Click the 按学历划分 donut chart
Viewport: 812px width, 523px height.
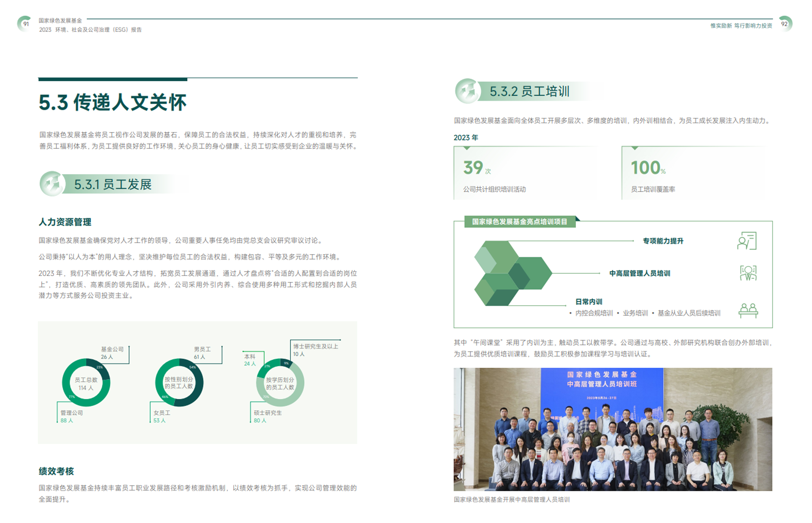point(280,382)
